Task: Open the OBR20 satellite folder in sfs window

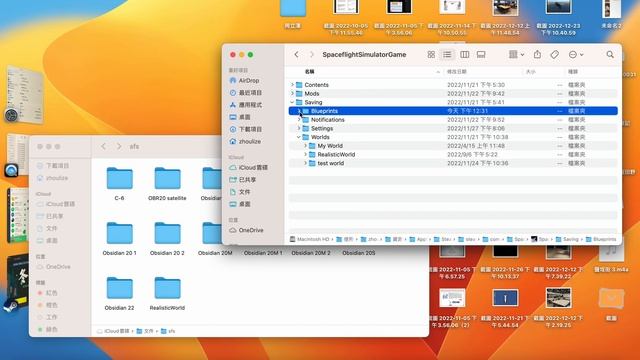Action: point(167,184)
